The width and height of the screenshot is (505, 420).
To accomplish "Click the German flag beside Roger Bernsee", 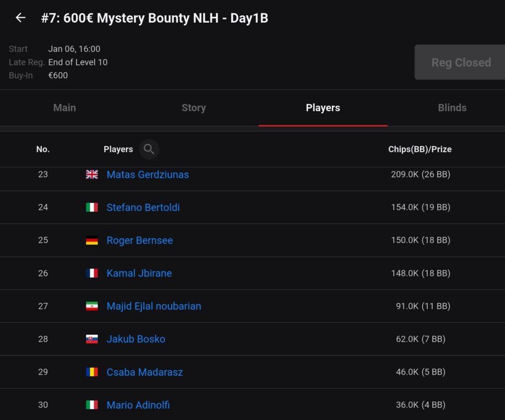I will [92, 240].
